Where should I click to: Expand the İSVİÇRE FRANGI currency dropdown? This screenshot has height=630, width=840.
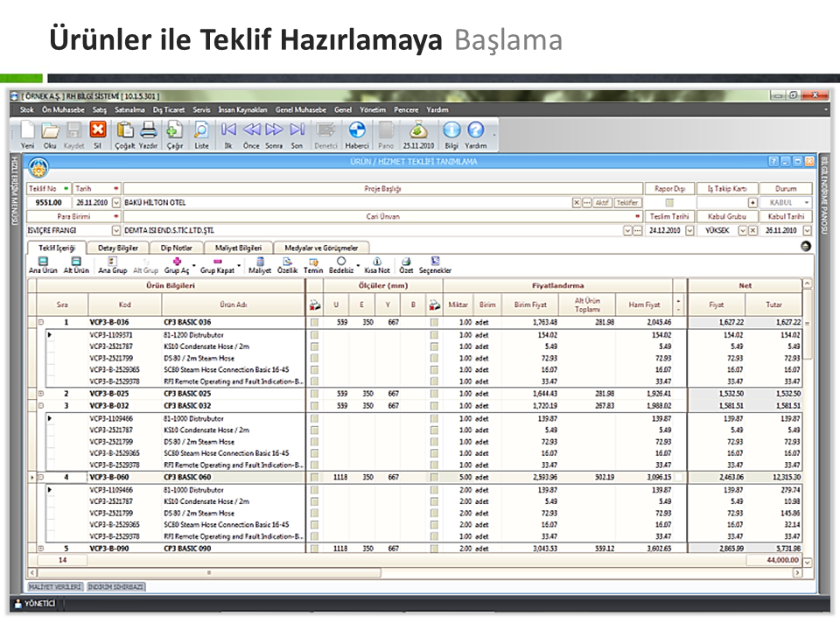click(115, 230)
